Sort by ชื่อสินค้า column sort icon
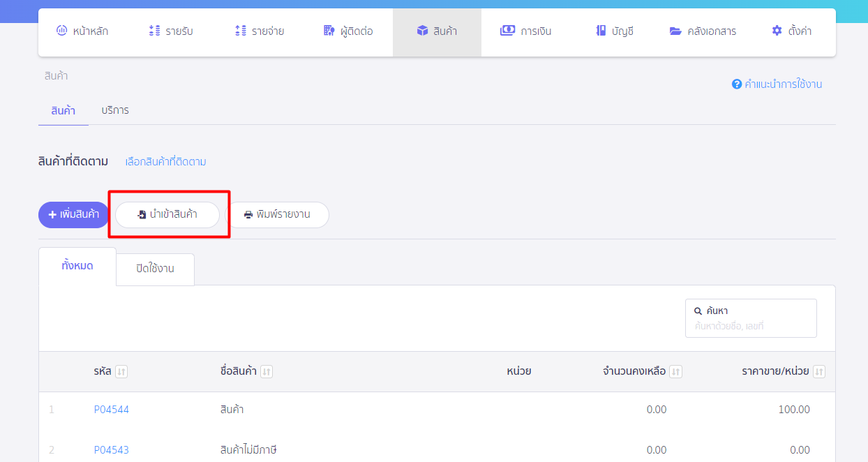Screen dimensions: 868x462 pos(267,372)
